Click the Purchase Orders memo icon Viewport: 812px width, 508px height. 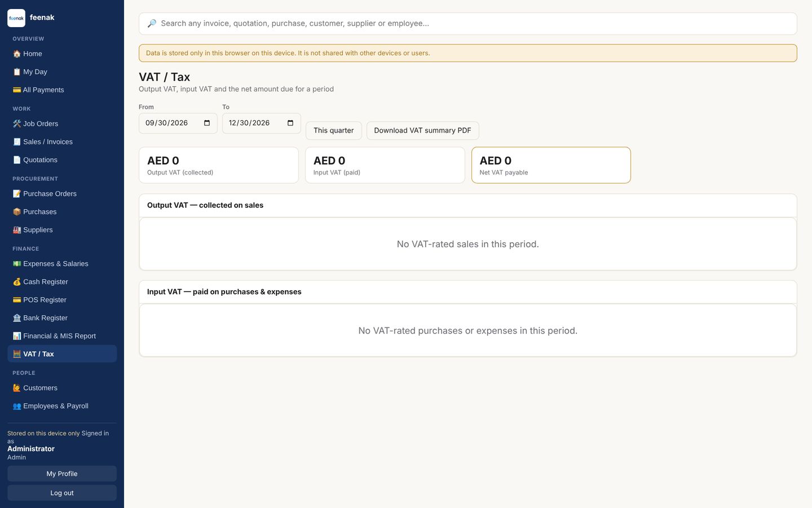[17, 194]
